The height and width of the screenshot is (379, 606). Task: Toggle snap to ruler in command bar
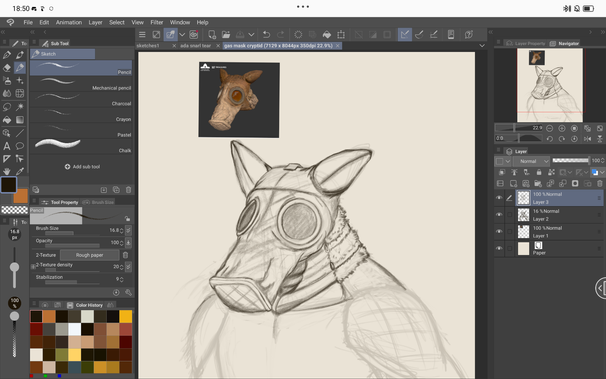pos(405,35)
